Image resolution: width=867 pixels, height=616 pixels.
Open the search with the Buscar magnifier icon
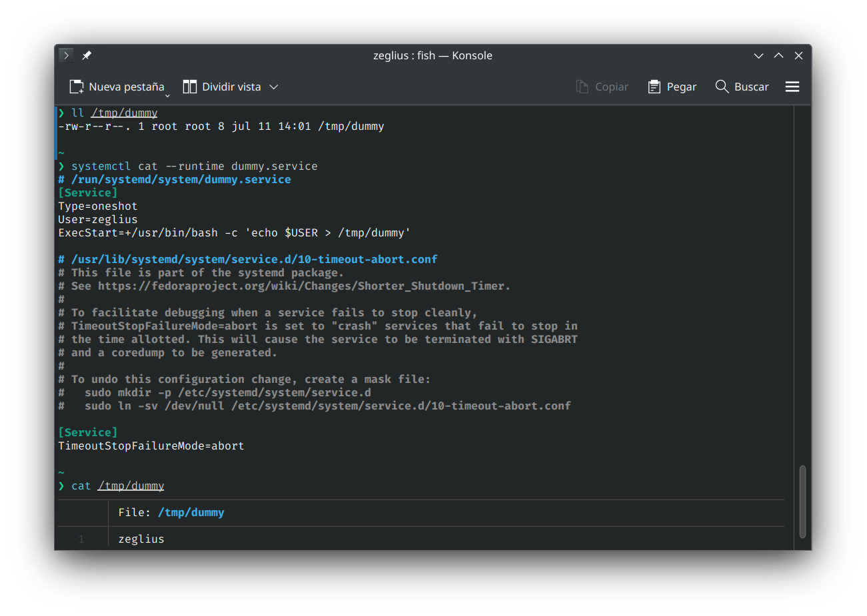tap(722, 86)
